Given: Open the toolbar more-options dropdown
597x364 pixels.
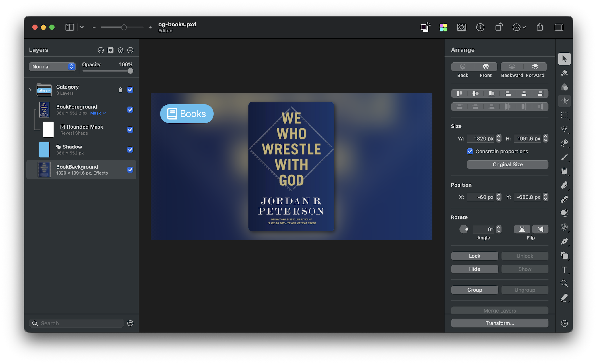Looking at the screenshot, I should [x=519, y=27].
